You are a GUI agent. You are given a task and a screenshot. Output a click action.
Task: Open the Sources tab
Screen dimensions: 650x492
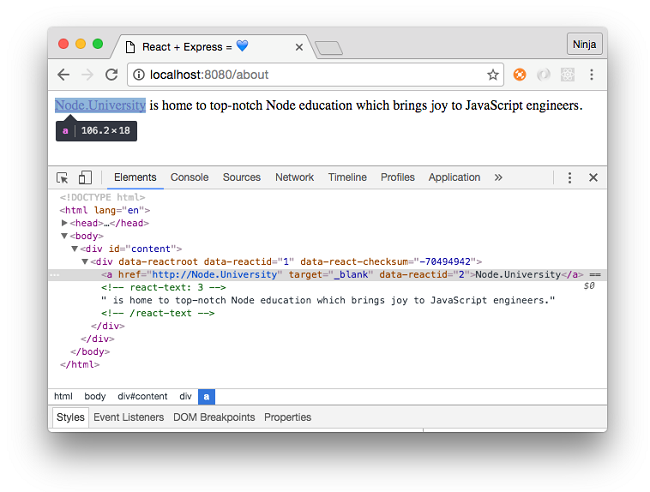[242, 177]
